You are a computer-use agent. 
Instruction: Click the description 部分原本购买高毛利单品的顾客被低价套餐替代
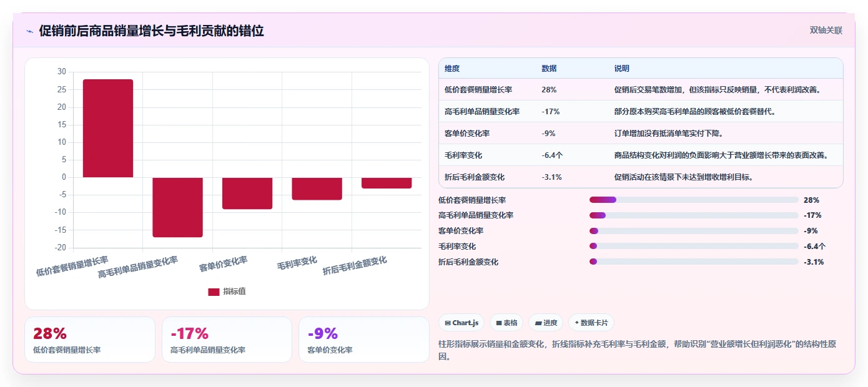tap(696, 112)
